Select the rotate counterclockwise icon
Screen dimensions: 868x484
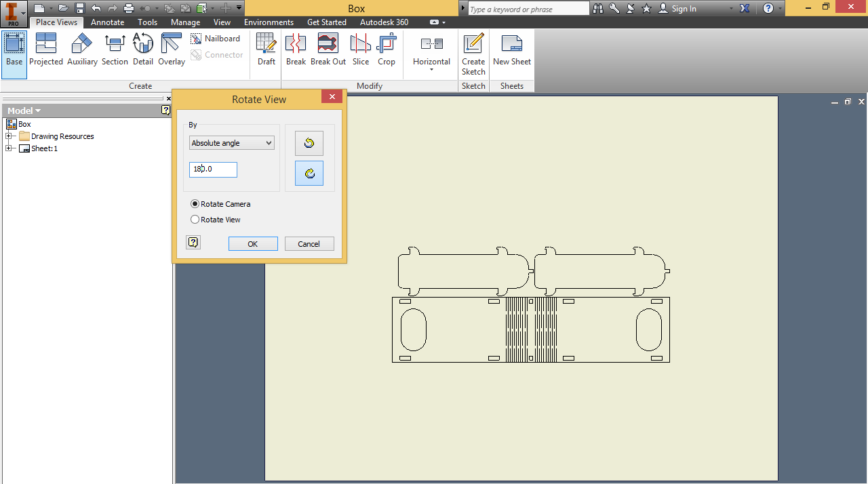[x=309, y=142]
